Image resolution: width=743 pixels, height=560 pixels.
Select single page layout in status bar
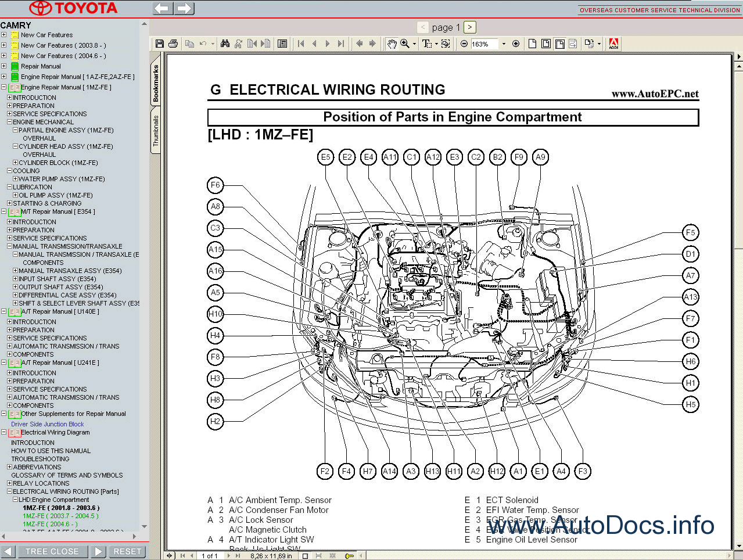306,556
